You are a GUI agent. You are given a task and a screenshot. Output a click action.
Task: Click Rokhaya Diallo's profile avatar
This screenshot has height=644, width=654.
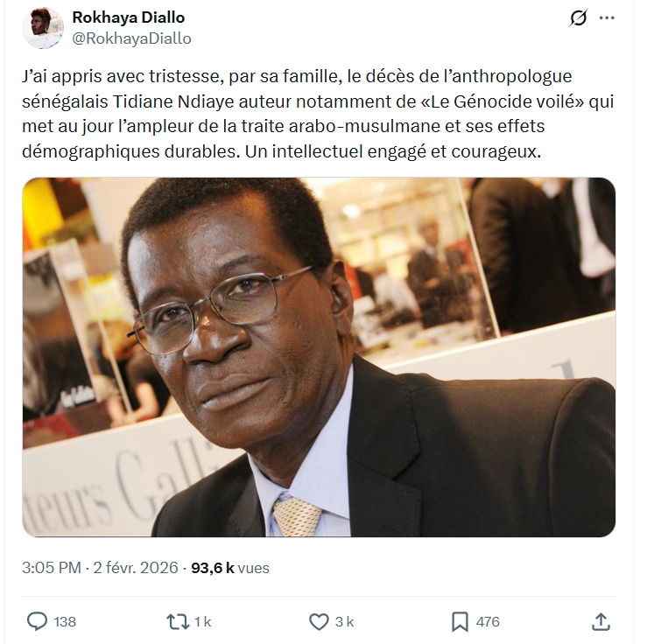click(x=43, y=28)
